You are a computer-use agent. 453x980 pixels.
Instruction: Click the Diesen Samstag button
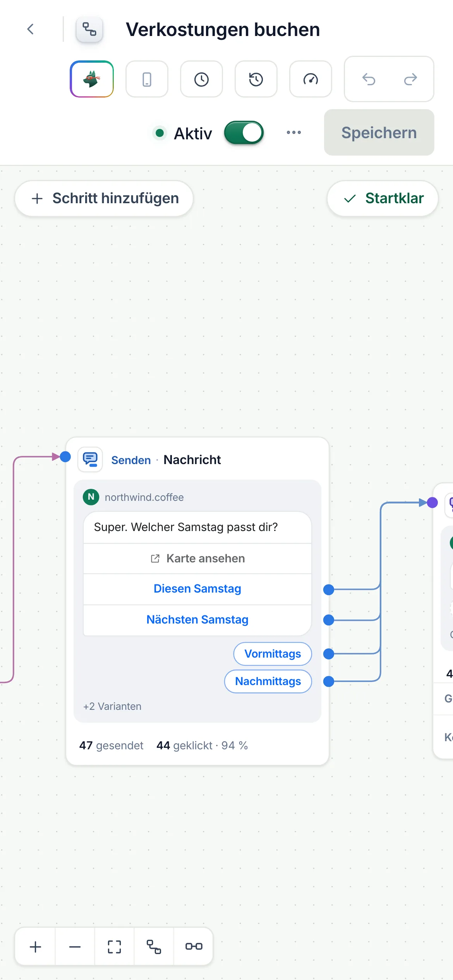pyautogui.click(x=197, y=589)
